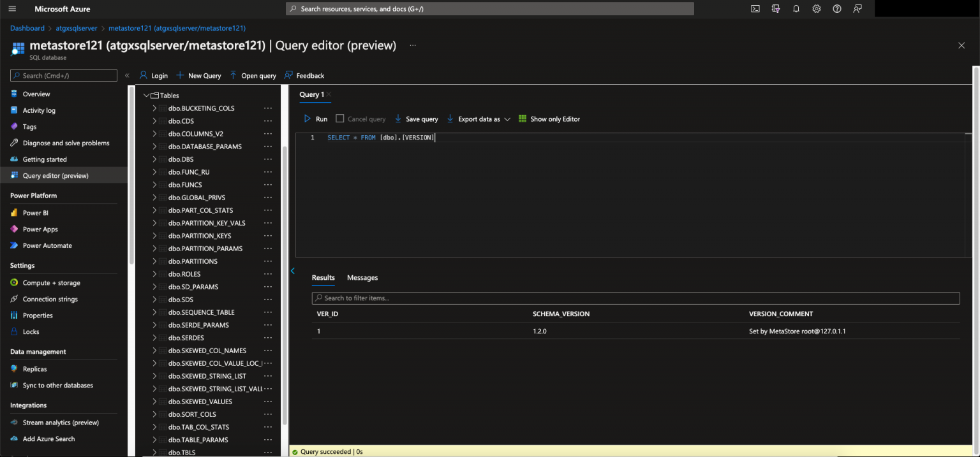Run the SQL query
980x457 pixels.
click(x=316, y=119)
